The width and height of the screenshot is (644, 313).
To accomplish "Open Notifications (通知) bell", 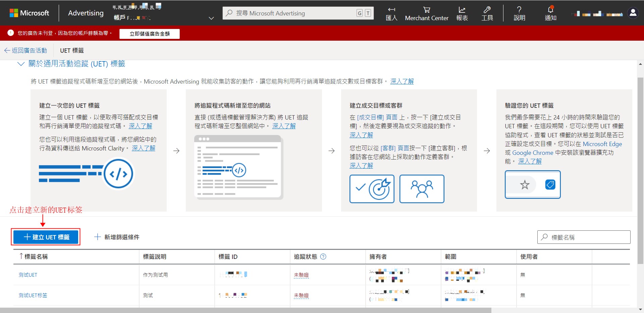I will pyautogui.click(x=550, y=14).
